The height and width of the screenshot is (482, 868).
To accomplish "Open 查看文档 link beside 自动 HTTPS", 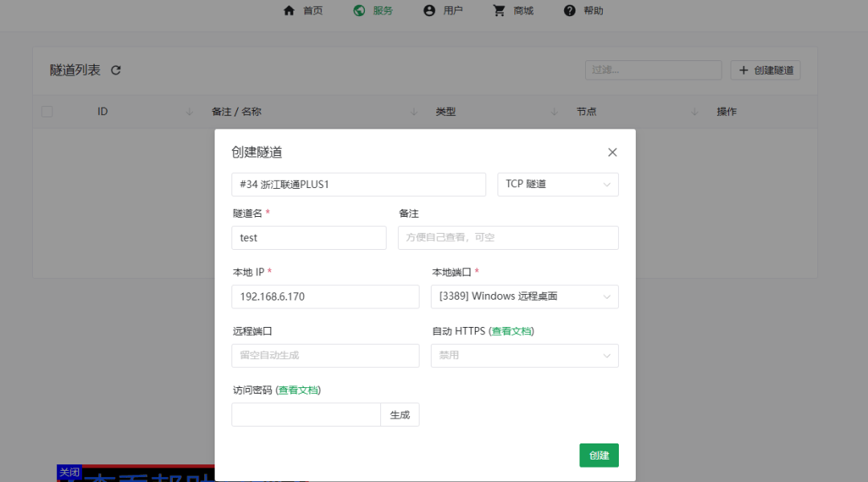I will pos(511,331).
